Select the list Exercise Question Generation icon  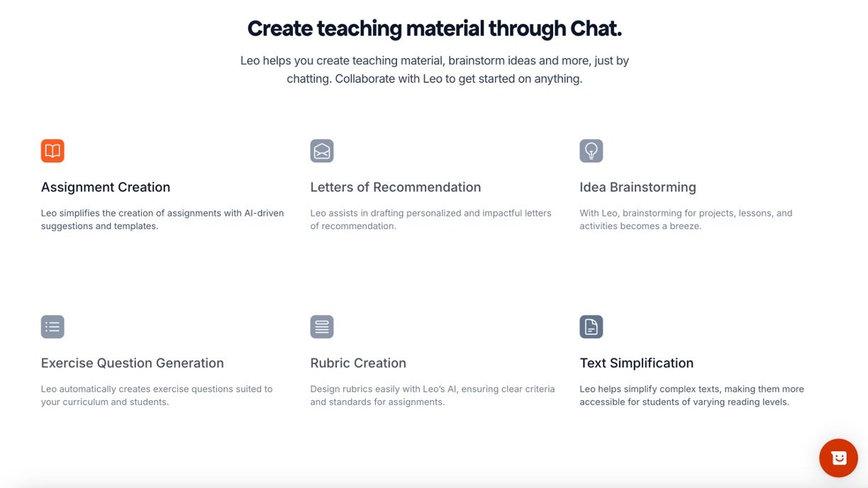click(52, 327)
